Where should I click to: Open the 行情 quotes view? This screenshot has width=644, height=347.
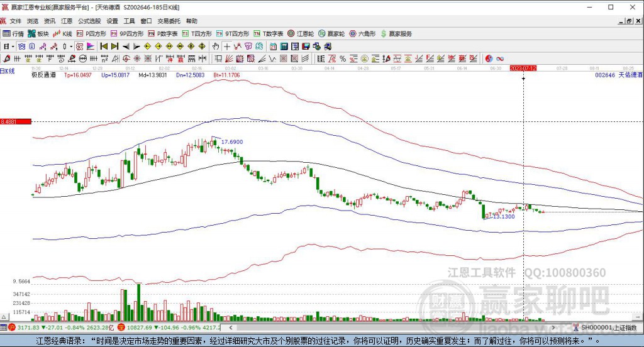pyautogui.click(x=13, y=34)
